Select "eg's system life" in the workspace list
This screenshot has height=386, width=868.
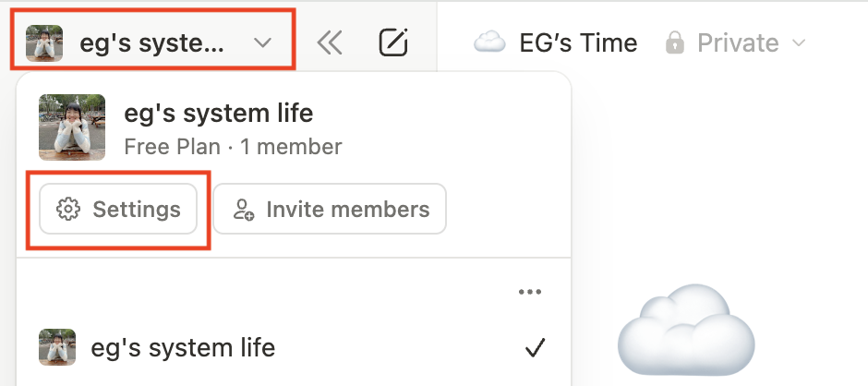[x=183, y=348]
